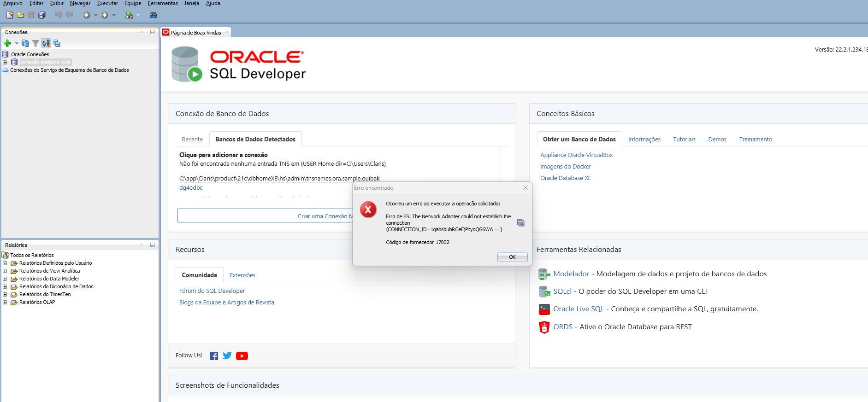Click the funnel filter icon in Conexões
Viewport: 868px width, 402px height.
[x=35, y=43]
